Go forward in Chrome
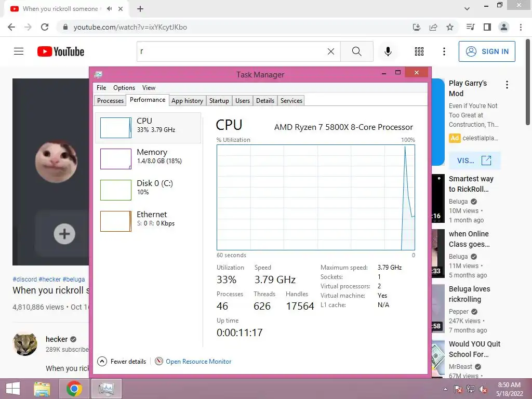532x399 pixels. tap(28, 27)
